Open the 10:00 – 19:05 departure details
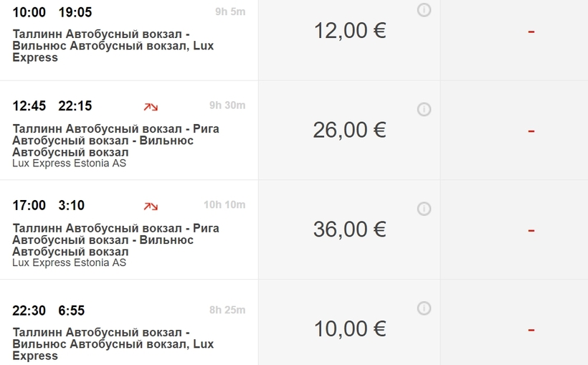Image resolution: width=588 pixels, height=365 pixels. [x=113, y=45]
